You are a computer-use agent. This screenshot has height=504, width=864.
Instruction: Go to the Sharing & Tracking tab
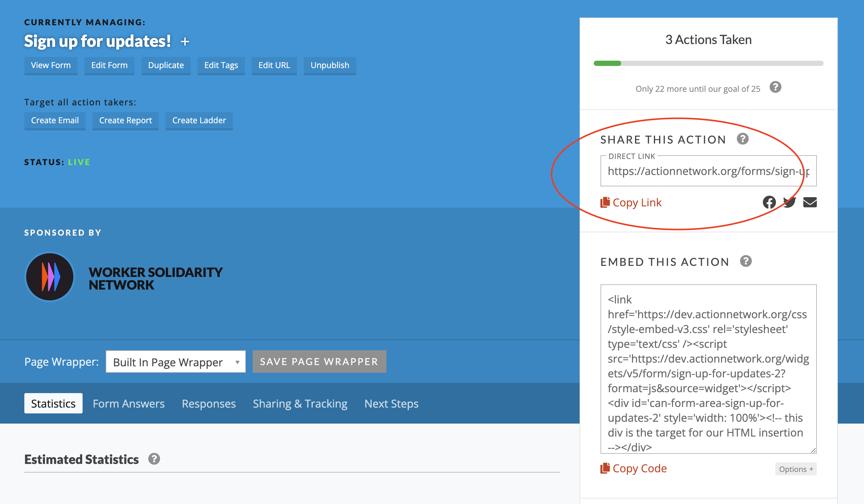[x=300, y=404]
